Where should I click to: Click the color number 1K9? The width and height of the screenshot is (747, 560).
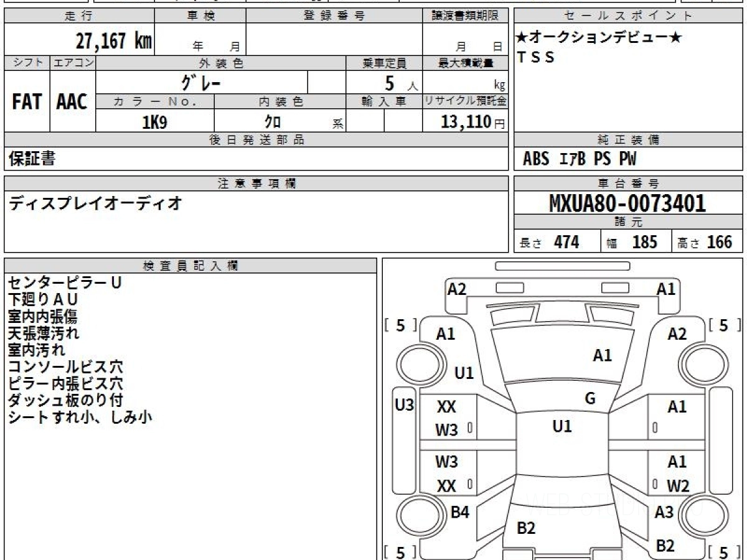tap(154, 122)
